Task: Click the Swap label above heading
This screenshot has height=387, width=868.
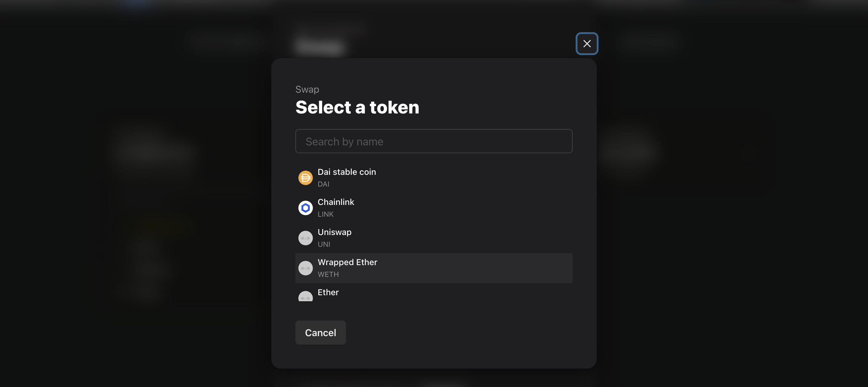Action: coord(307,89)
